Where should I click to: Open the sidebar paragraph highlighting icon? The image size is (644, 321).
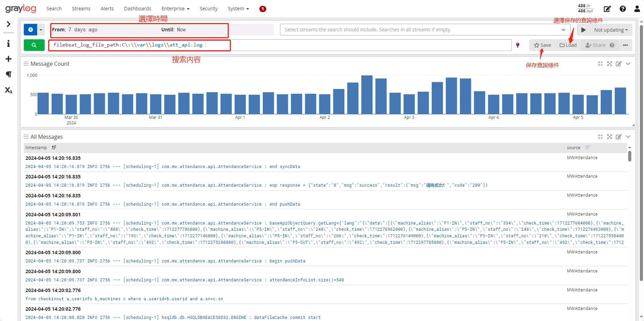coord(9,74)
